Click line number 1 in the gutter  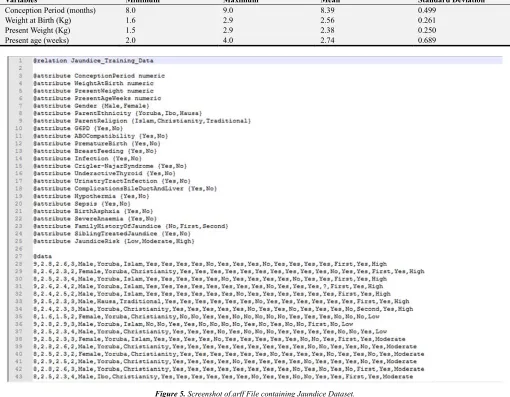pyautogui.click(x=20, y=61)
